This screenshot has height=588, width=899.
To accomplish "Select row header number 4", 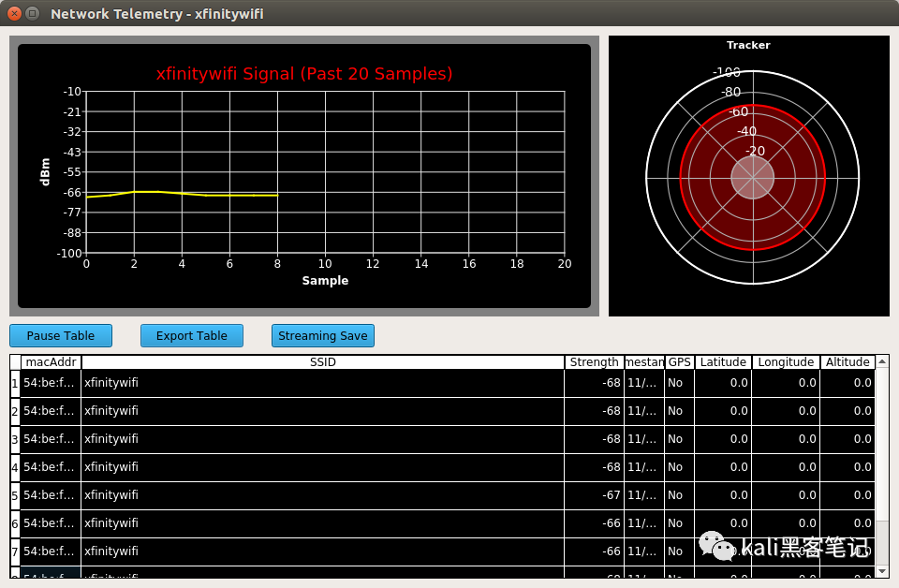I will point(15,467).
